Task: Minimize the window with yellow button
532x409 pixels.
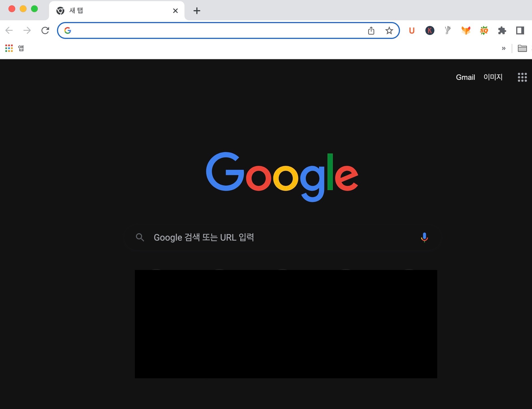Action: tap(23, 9)
